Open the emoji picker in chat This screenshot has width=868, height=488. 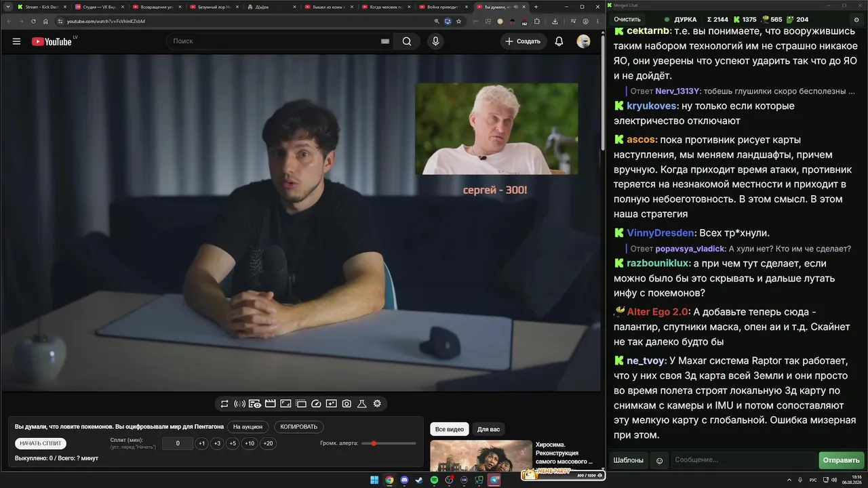click(x=658, y=460)
